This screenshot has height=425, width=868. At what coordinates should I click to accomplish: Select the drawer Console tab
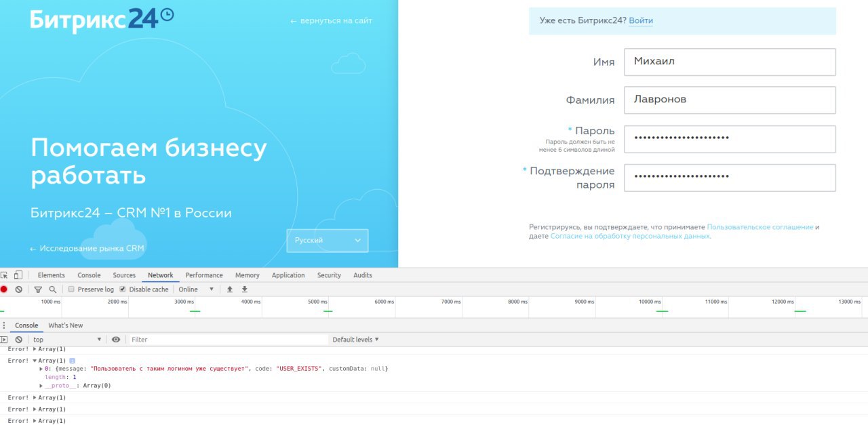(27, 325)
